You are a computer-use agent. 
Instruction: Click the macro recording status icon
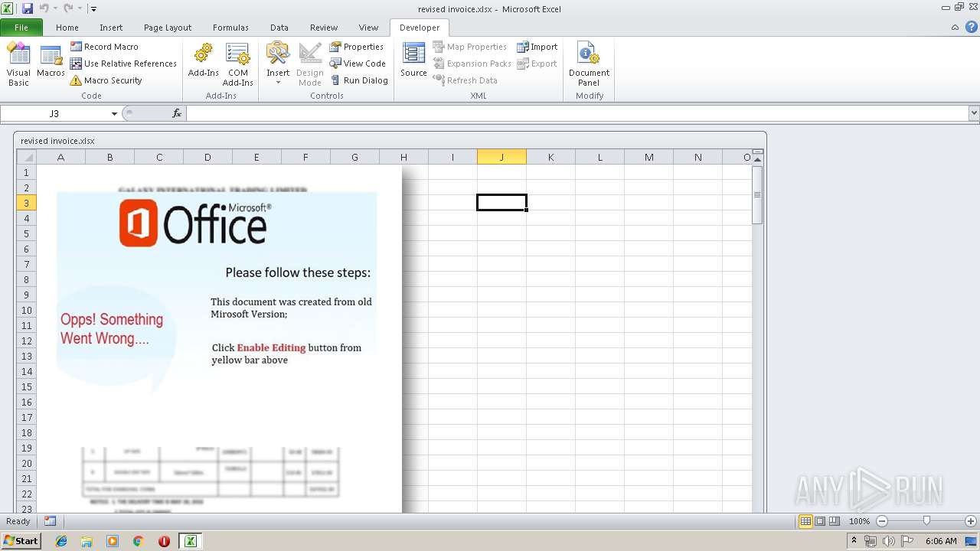50,521
